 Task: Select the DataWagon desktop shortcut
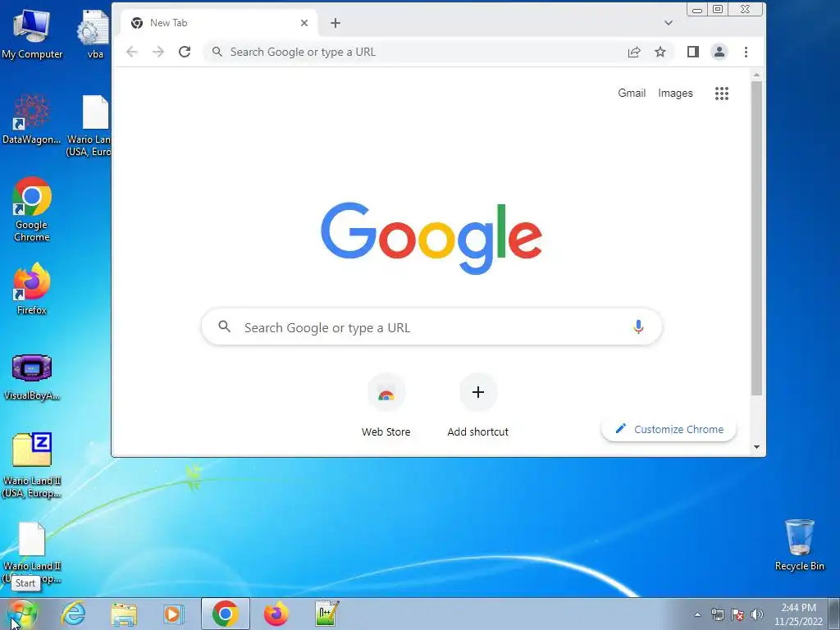32,119
